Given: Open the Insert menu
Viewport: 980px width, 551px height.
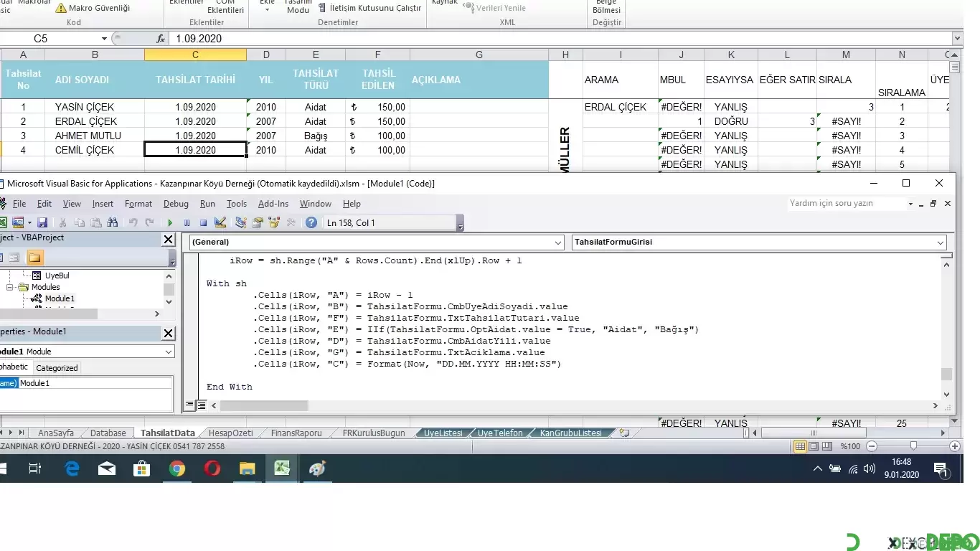Looking at the screenshot, I should coord(103,204).
